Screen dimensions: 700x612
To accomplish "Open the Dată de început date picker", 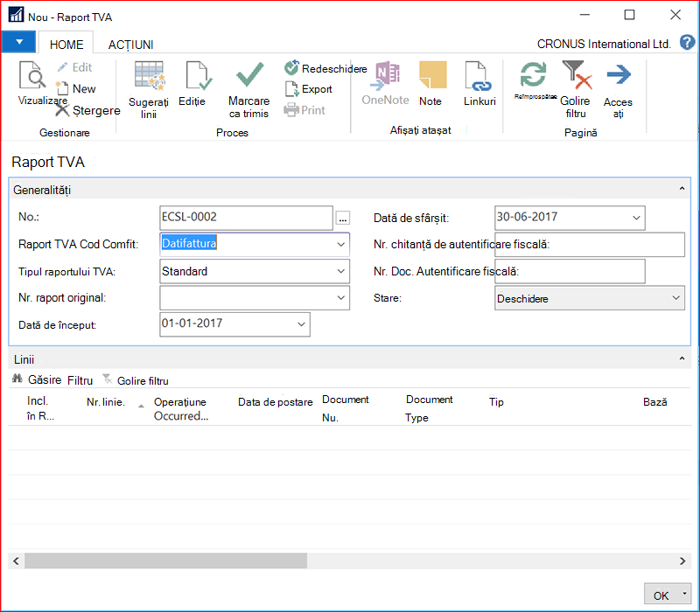I will pyautogui.click(x=302, y=324).
